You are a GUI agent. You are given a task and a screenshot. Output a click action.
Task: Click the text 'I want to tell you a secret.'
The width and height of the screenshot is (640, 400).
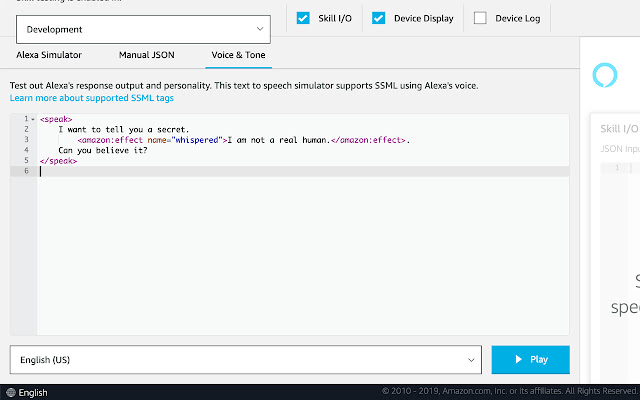(x=124, y=129)
